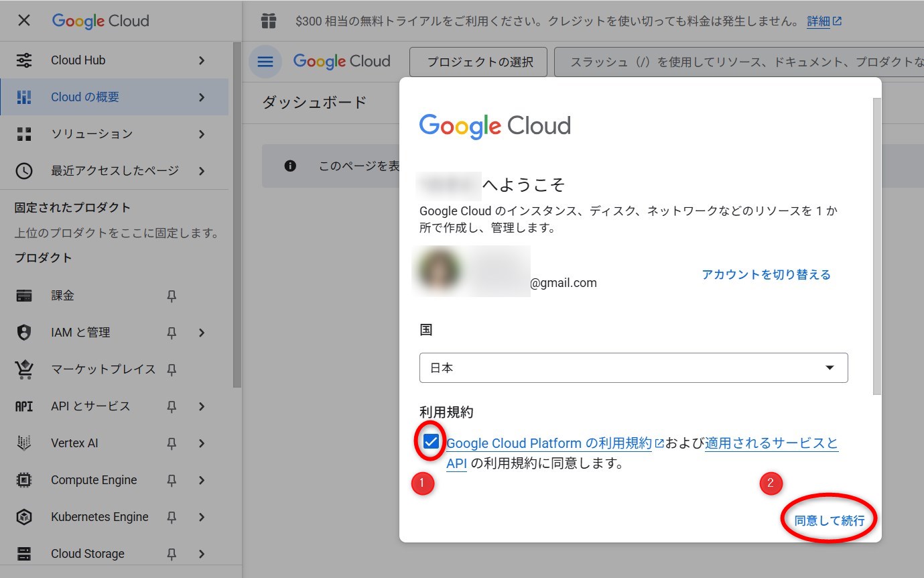This screenshot has width=924, height=578.
Task: Click the Cloud Storage icon
Action: point(24,554)
